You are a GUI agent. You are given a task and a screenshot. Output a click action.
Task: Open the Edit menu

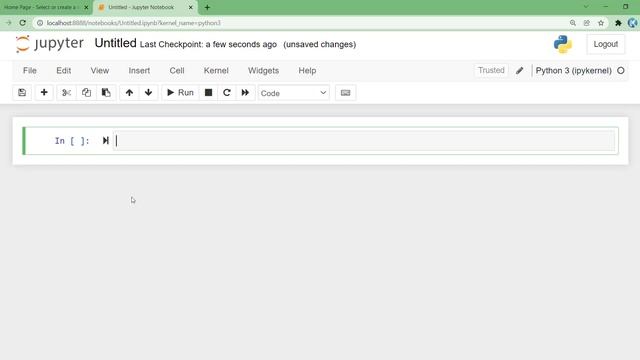pyautogui.click(x=64, y=71)
